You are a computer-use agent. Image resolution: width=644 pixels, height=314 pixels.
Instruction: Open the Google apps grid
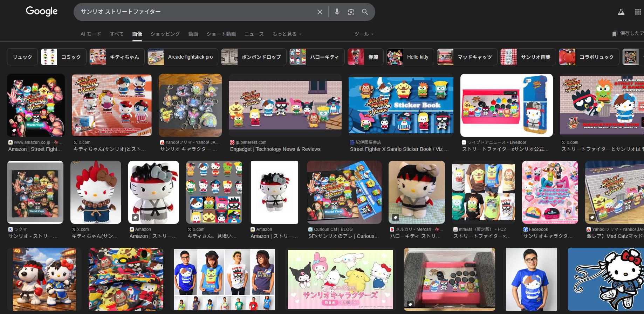point(638,12)
